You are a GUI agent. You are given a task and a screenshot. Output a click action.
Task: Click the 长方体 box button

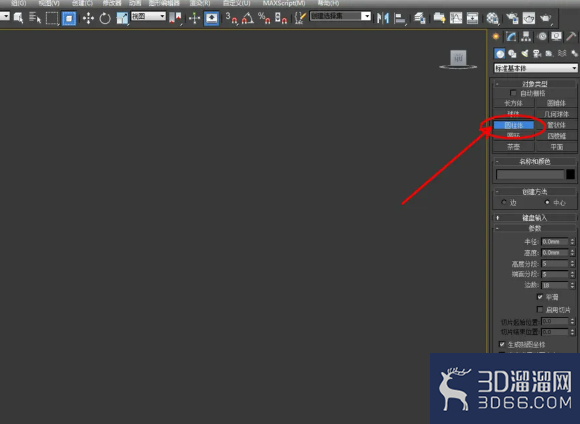click(514, 103)
